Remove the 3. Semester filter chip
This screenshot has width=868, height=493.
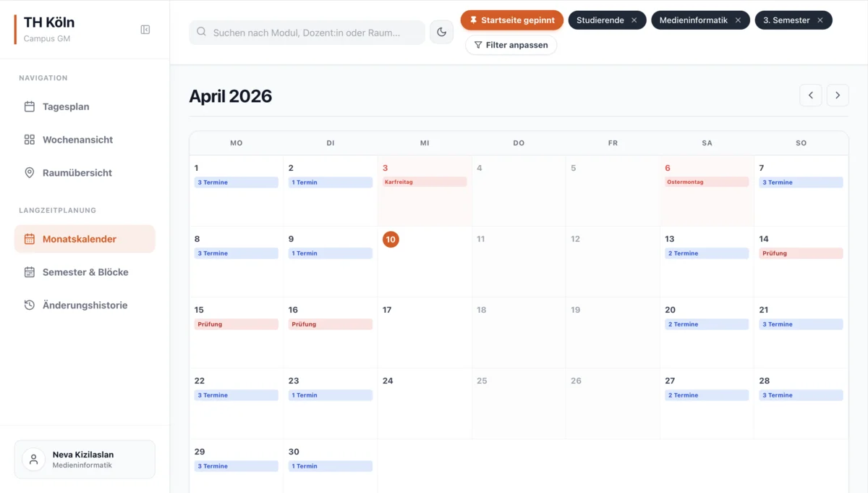click(x=820, y=20)
